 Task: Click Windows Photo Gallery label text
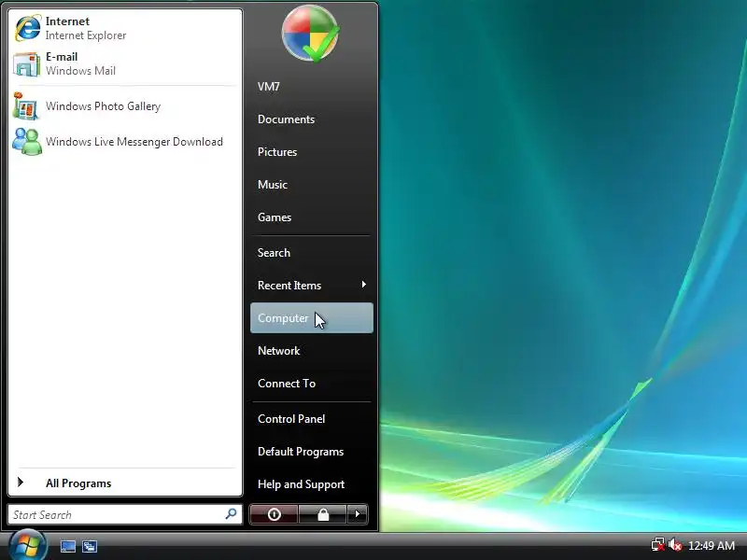(103, 106)
